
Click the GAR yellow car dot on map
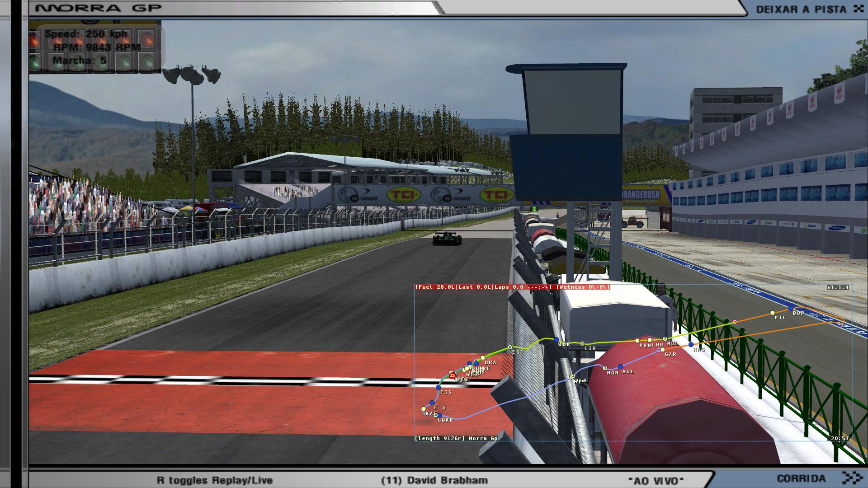[x=662, y=350]
